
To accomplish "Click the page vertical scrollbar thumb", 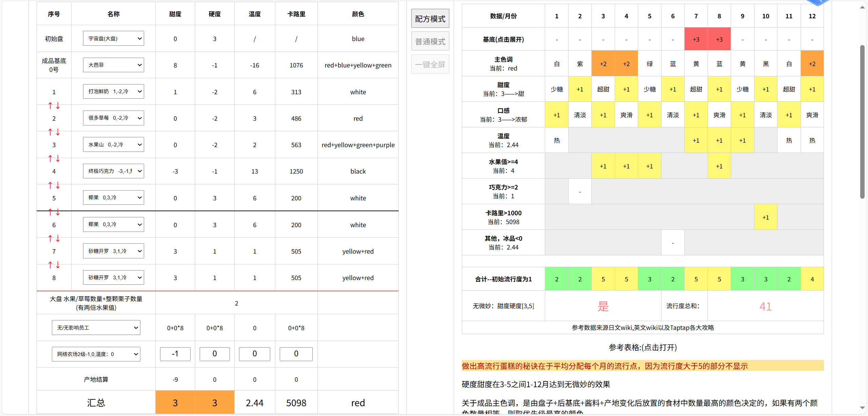I will [x=862, y=122].
